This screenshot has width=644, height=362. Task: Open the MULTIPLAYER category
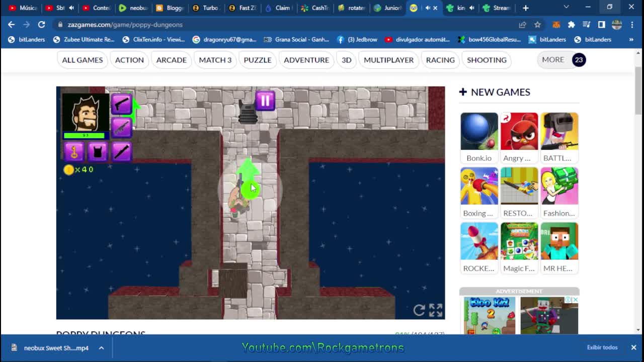[x=388, y=60]
